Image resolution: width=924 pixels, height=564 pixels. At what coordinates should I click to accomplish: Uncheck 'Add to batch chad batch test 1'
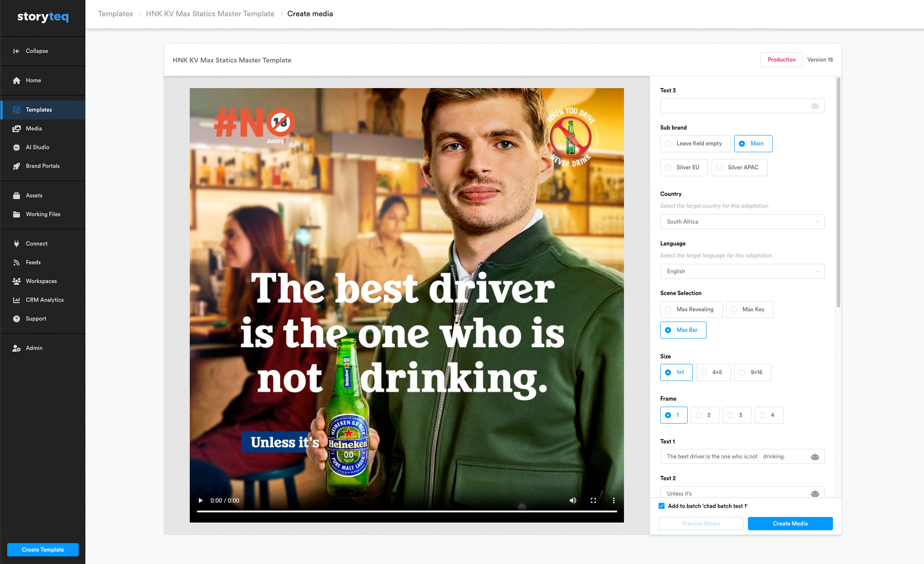pos(661,505)
